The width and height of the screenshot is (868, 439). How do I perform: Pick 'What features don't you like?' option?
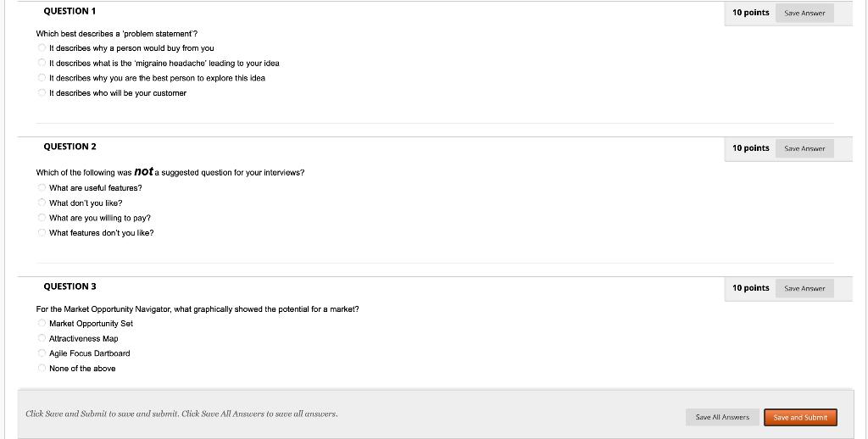(x=41, y=233)
